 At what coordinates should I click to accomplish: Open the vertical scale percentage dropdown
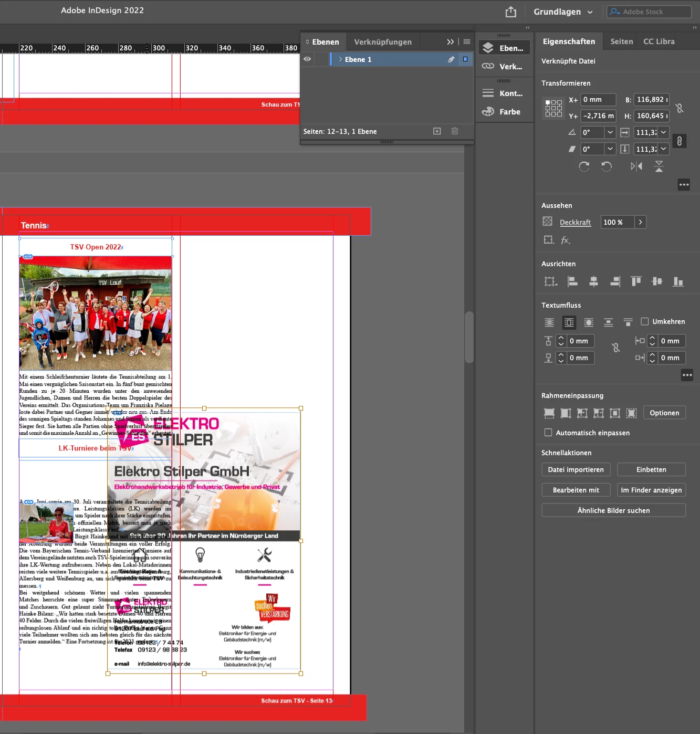(x=664, y=149)
